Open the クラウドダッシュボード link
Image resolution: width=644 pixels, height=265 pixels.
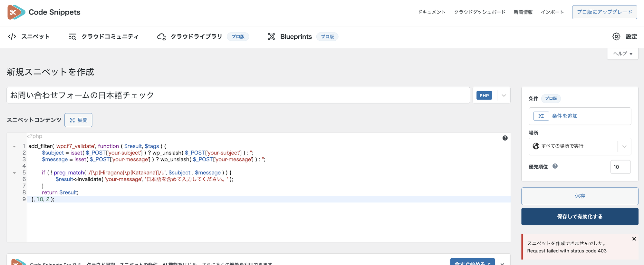point(480,12)
